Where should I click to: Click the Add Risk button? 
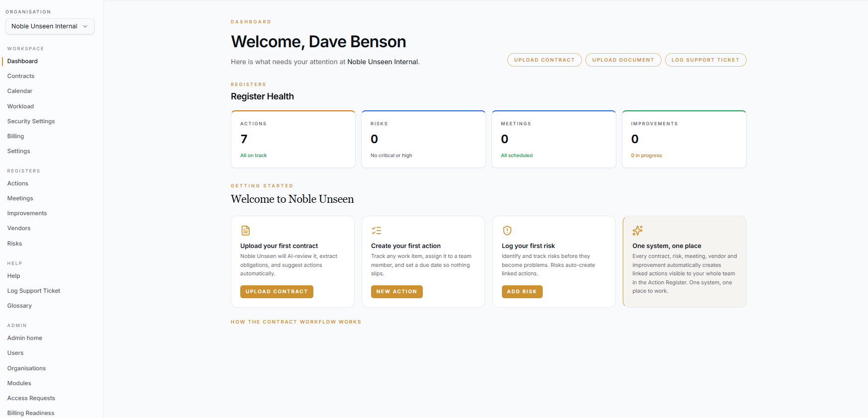522,292
